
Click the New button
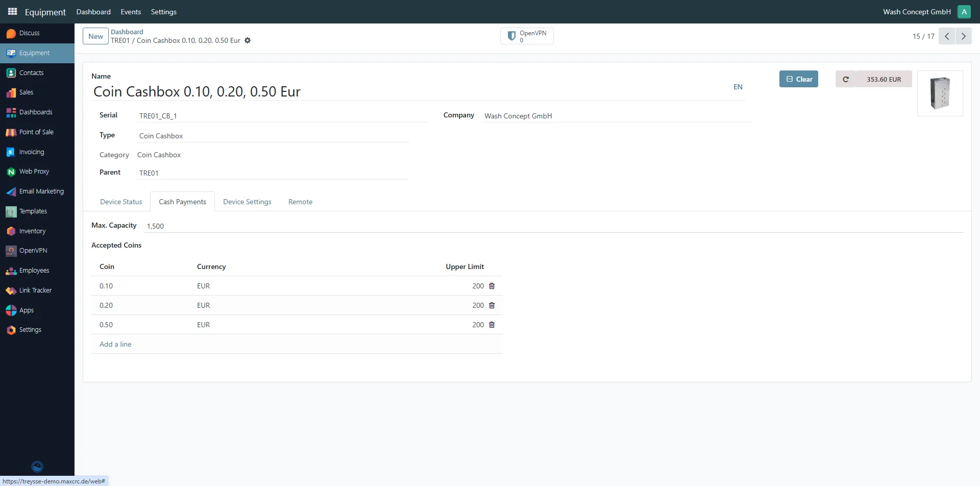[x=95, y=36]
